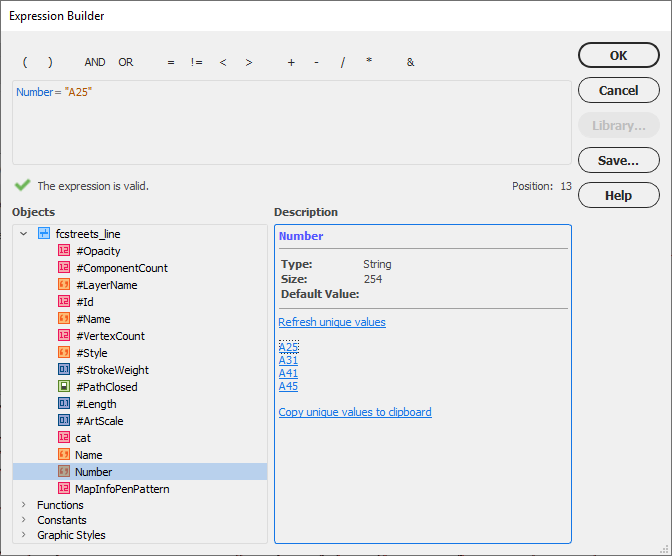
Task: Insert the greater-than operator
Action: click(249, 63)
